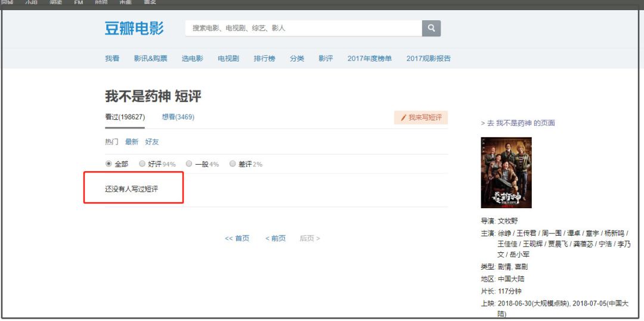Navigate to 电视剧 section
Image resolution: width=644 pixels, height=321 pixels.
(x=229, y=58)
